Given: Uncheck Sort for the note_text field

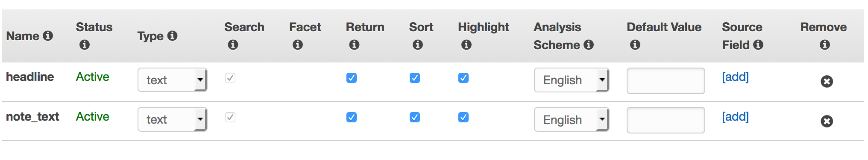Looking at the screenshot, I should click(x=415, y=117).
